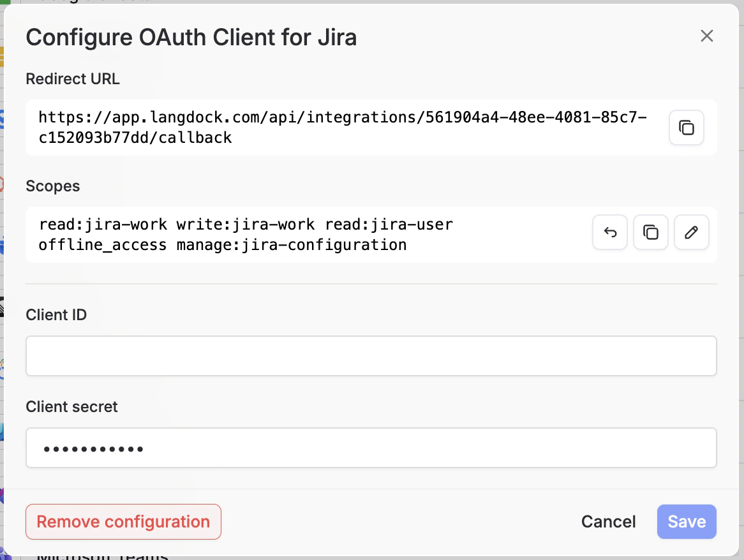Screen dimensions: 744x560
Task: Click the Scopes label
Action: tap(53, 186)
